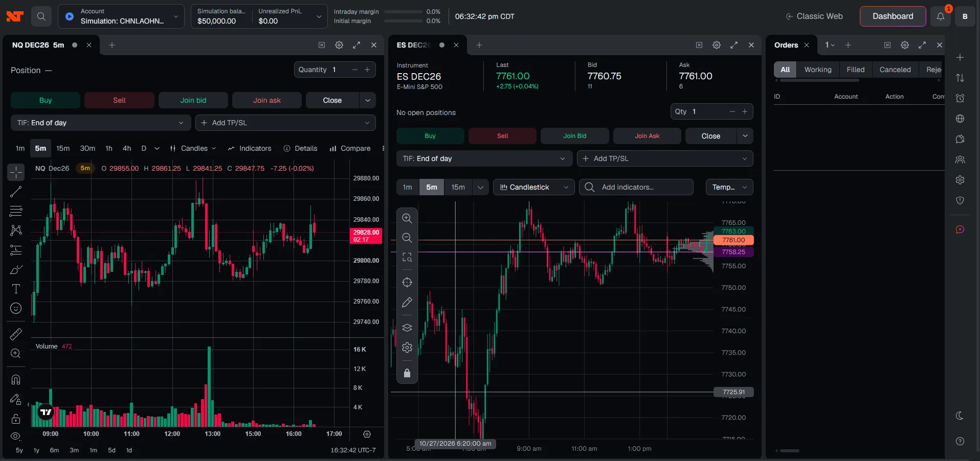Screen dimensions: 980x461
Task: Open the Temp... template dropdown
Action: point(729,187)
